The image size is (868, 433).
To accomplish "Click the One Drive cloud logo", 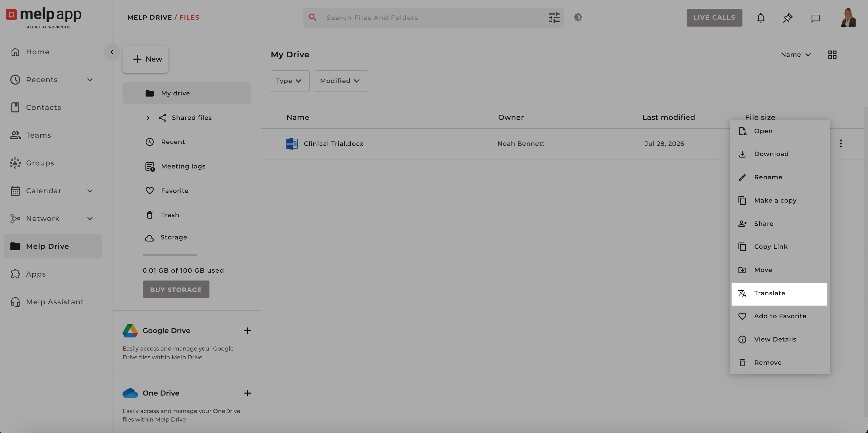I will coord(130,393).
